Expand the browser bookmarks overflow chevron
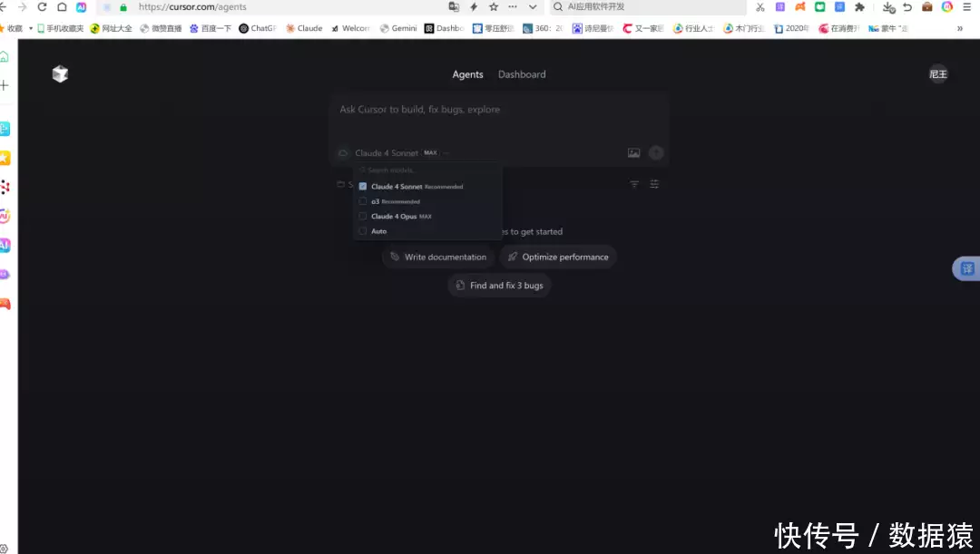 (x=959, y=29)
